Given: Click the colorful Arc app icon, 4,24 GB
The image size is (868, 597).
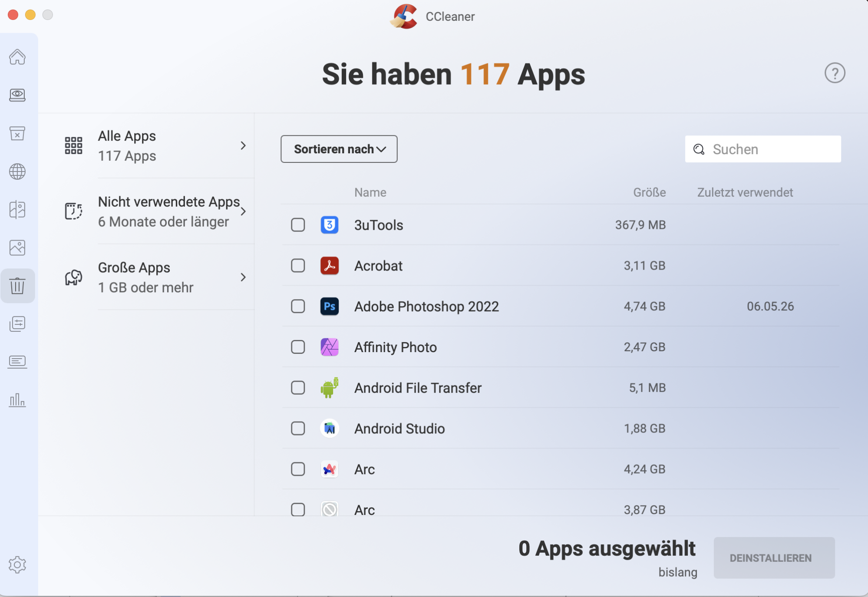Looking at the screenshot, I should point(330,469).
